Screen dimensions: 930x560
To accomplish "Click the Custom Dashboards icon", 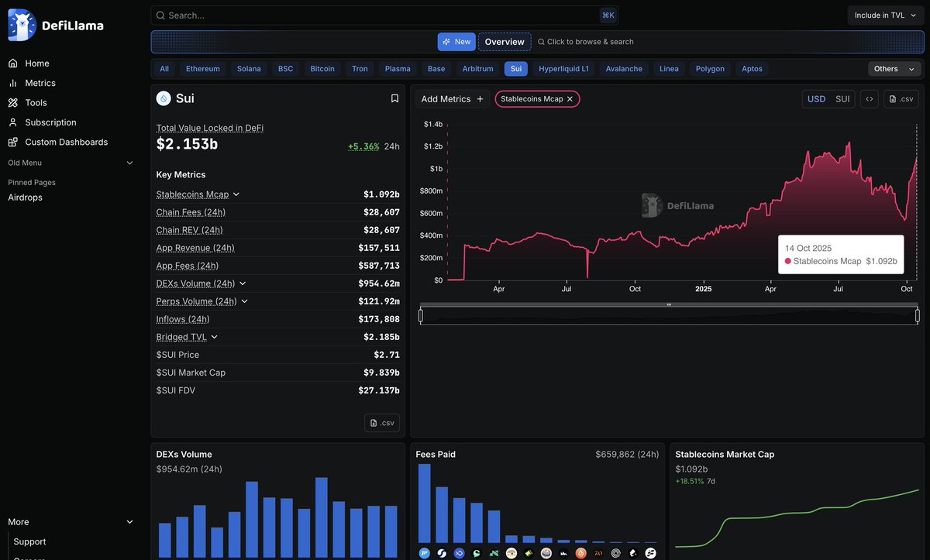I will 12,142.
